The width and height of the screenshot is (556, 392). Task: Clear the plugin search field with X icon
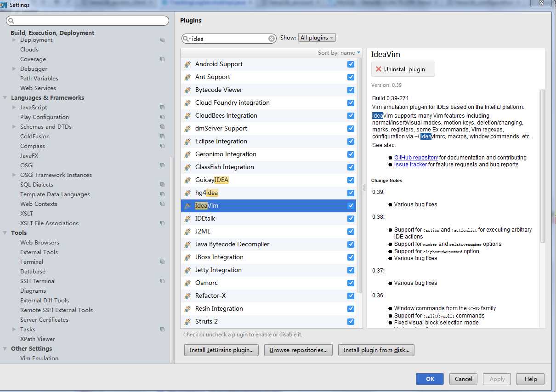pos(272,39)
